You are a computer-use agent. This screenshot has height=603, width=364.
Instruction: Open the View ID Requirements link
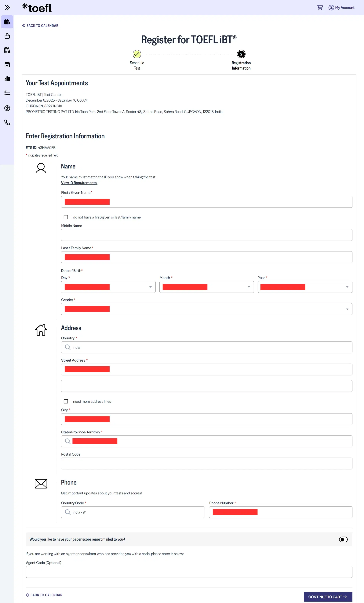point(79,183)
